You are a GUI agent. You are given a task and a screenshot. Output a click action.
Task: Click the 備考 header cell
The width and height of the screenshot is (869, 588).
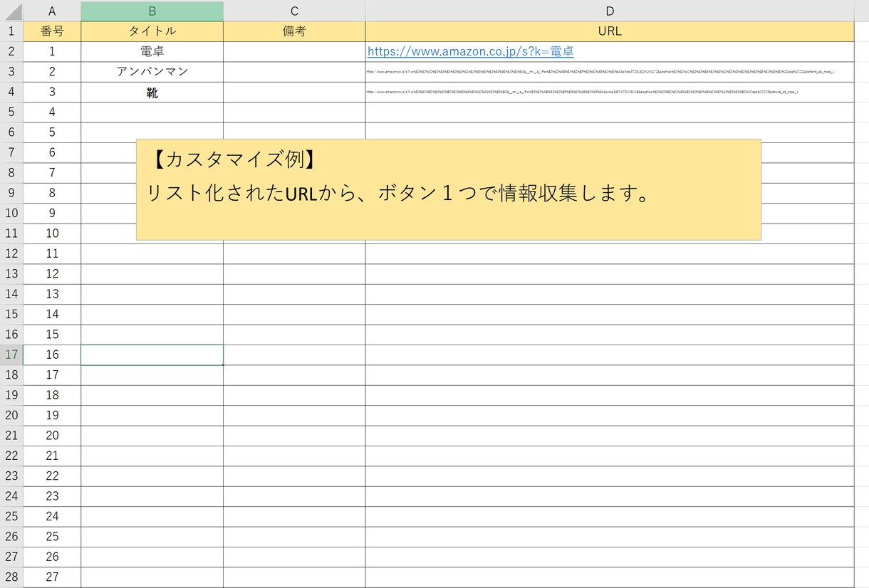pos(294,31)
